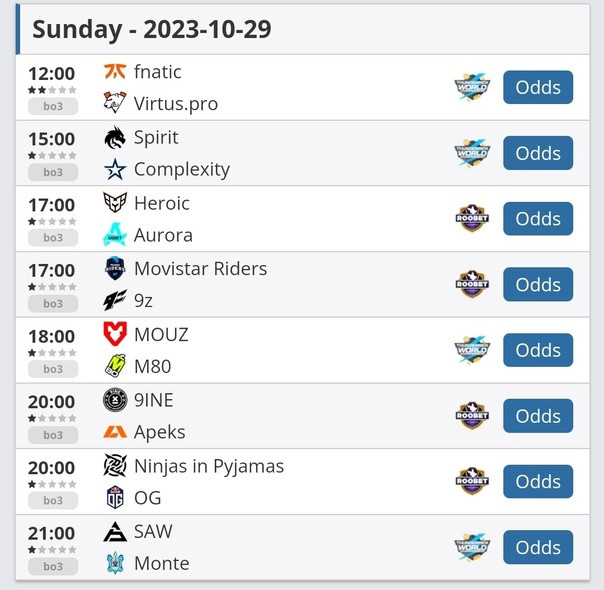
Task: Click the MOUZ heart logo
Action: (115, 334)
